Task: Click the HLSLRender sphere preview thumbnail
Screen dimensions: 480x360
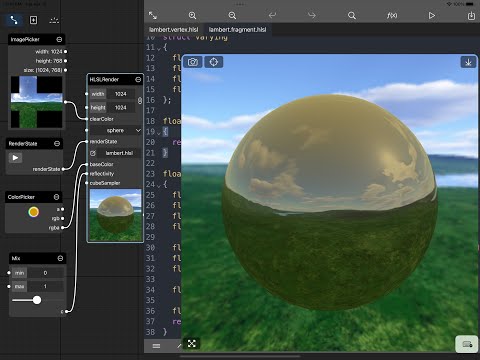Action: (115, 215)
